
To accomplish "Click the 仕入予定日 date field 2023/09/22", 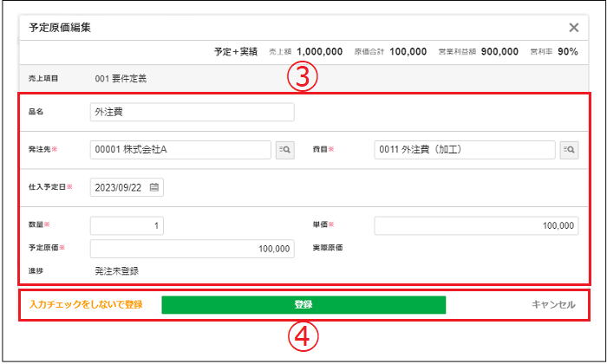I will pyautogui.click(x=127, y=187).
